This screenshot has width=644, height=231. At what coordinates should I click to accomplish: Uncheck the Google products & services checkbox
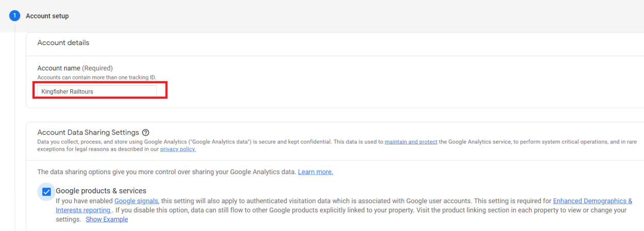click(46, 192)
